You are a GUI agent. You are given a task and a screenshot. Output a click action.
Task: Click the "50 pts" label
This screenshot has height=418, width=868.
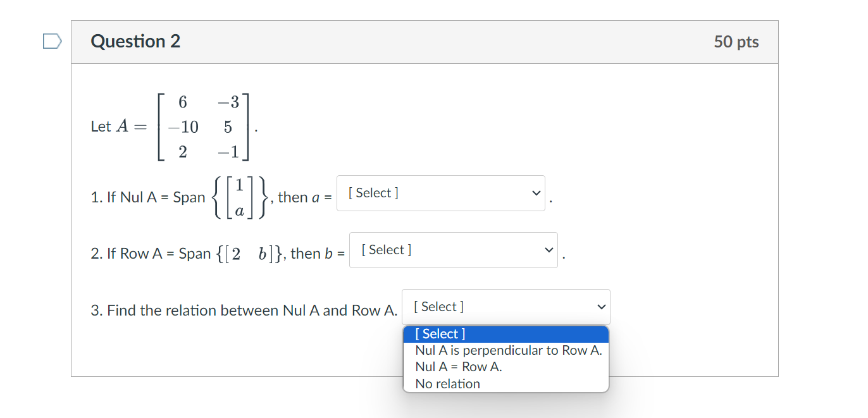click(736, 41)
